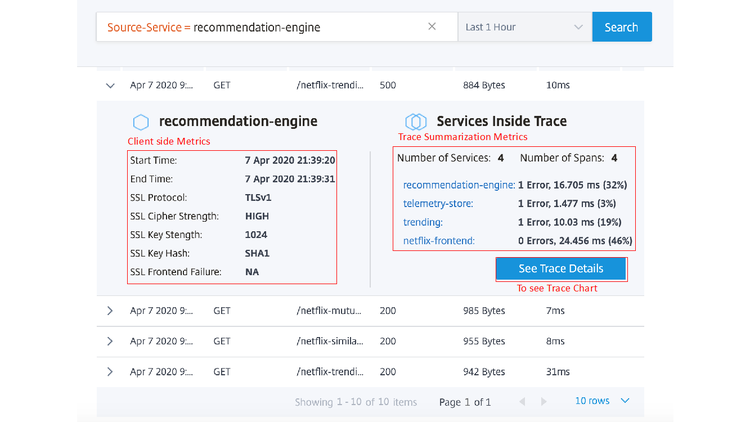Go to next page arrow
Viewport: 750px width, 422px height.
(543, 401)
